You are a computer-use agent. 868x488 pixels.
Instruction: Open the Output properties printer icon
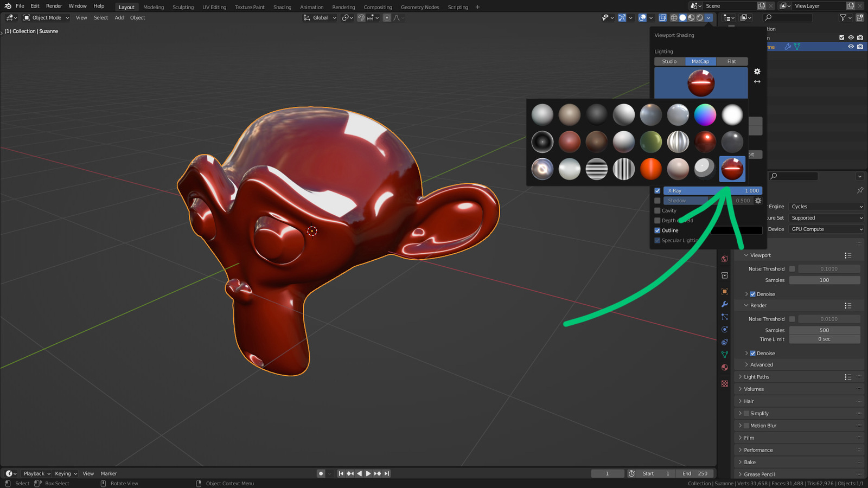[x=724, y=275]
